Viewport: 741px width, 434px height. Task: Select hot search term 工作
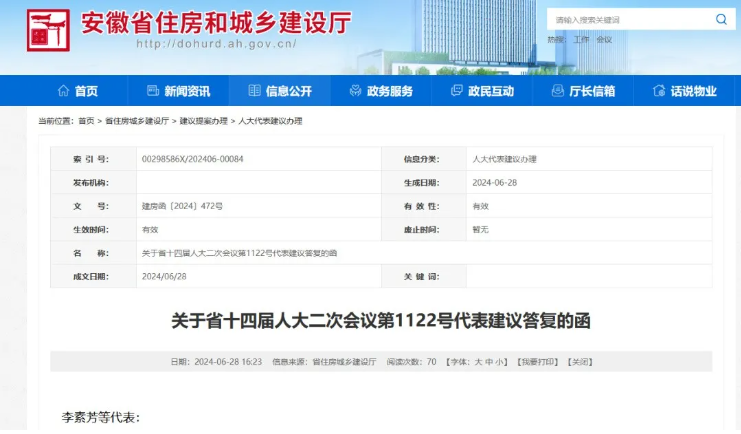(x=580, y=40)
